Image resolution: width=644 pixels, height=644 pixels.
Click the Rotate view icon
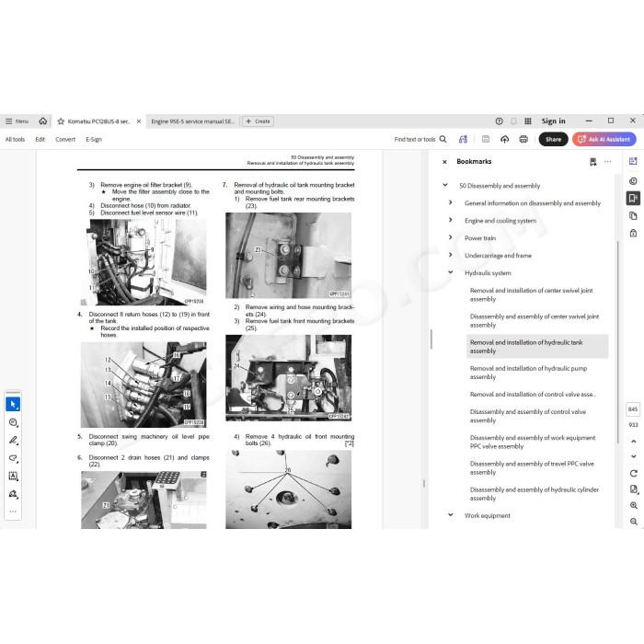click(633, 473)
